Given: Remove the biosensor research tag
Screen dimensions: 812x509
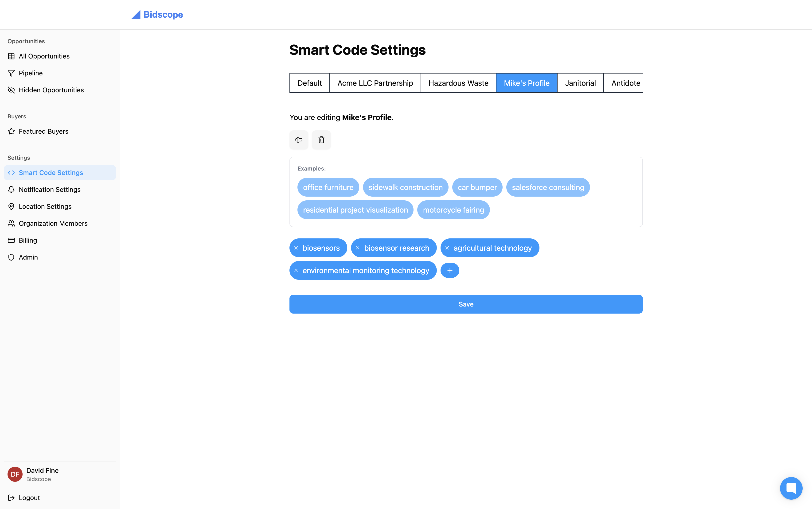Looking at the screenshot, I should 358,248.
